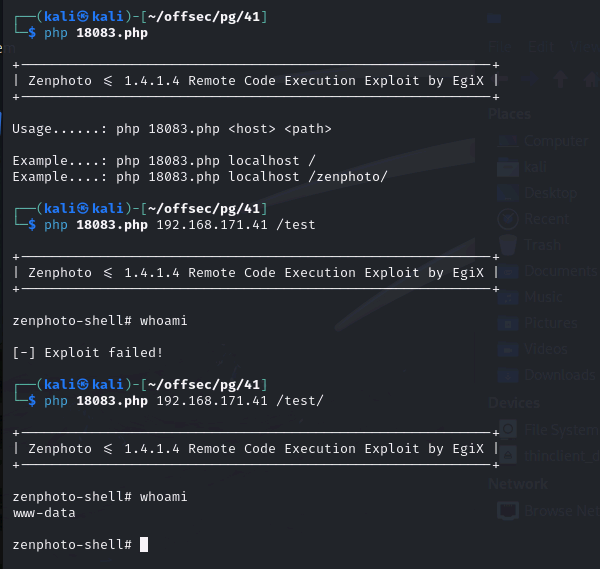Open the Edit menu in file manager
The width and height of the screenshot is (600, 569).
541,47
